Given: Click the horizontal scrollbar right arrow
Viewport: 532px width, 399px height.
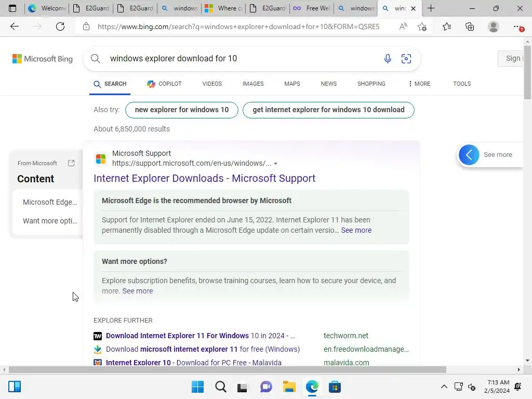Looking at the screenshot, I should 519,369.
